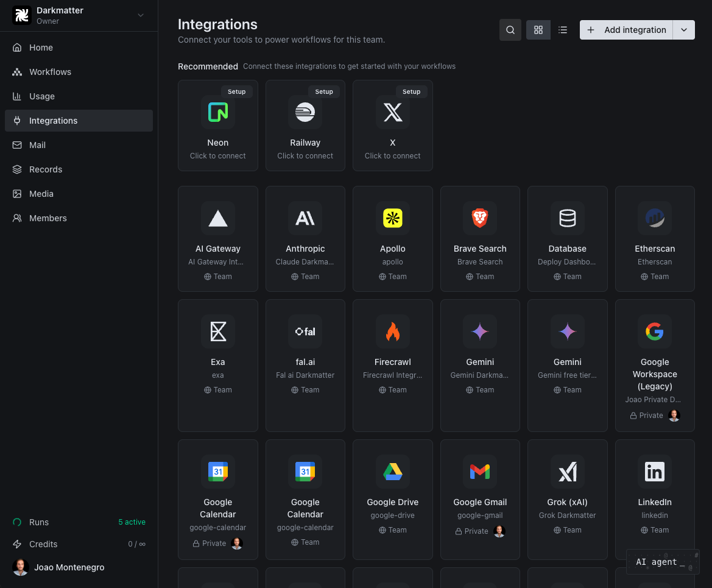The image size is (712, 588).
Task: Click the 'Claude Darkma...' subtitle text
Action: coord(305,262)
